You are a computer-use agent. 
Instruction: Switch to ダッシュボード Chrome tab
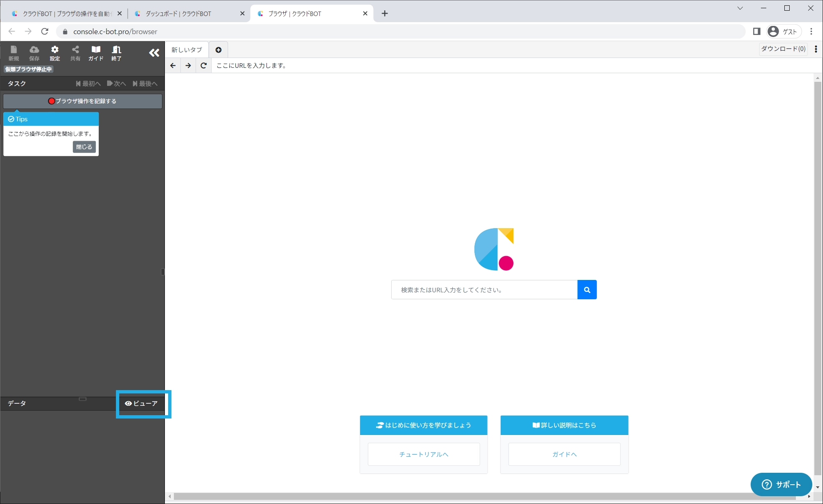[179, 14]
